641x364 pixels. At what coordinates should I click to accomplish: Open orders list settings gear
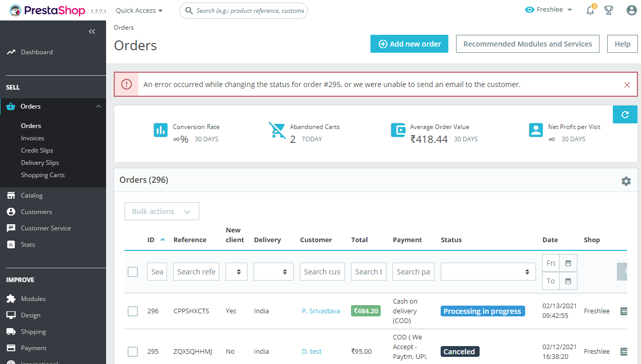tap(626, 181)
